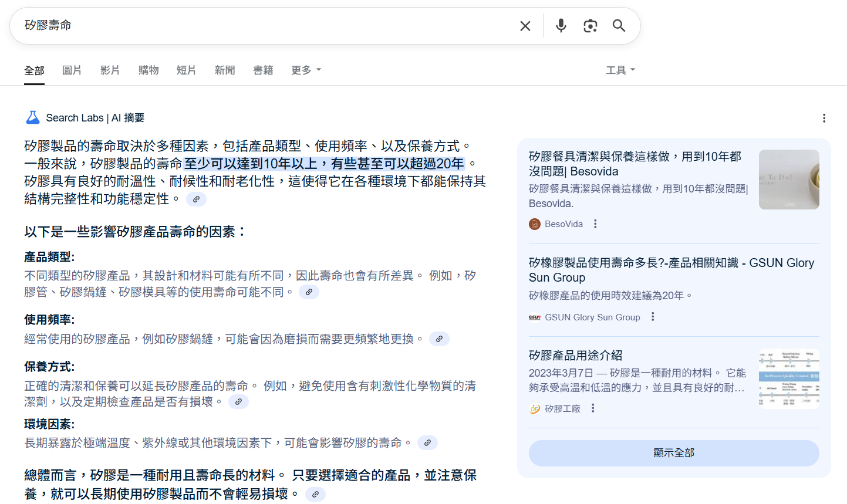Open source link icon after 總體而言 summary
Image resolution: width=847 pixels, height=504 pixels.
315,494
